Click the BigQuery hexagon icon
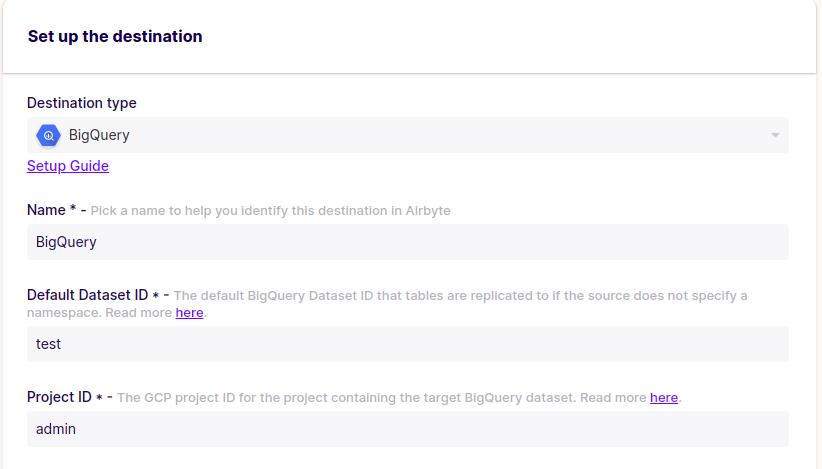The image size is (822, 469). (48, 135)
